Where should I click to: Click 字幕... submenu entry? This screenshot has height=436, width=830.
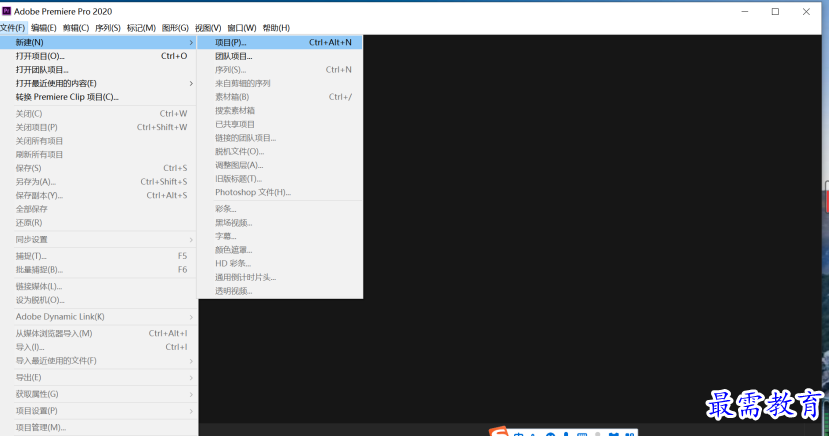point(280,237)
